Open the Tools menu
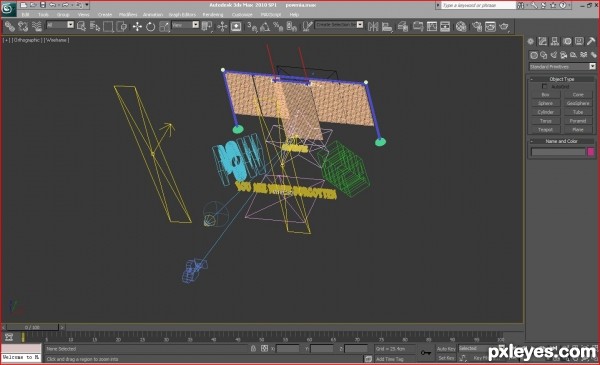The image size is (600, 365). [43, 15]
